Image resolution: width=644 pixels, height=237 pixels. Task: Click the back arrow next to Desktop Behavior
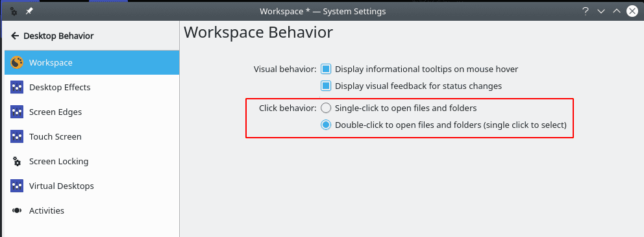point(15,36)
